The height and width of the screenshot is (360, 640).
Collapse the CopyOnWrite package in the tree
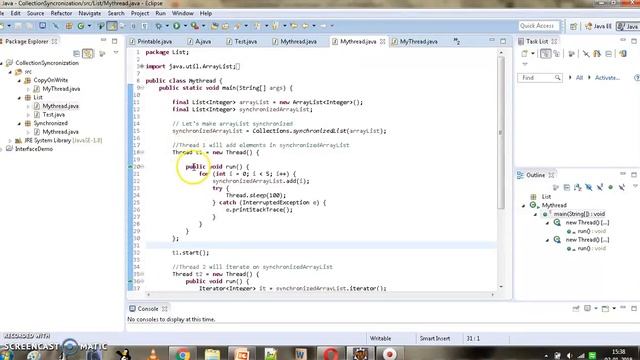coord(19,80)
